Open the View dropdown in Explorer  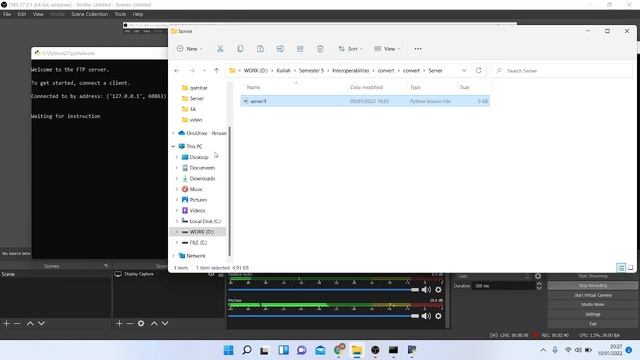[x=387, y=49]
